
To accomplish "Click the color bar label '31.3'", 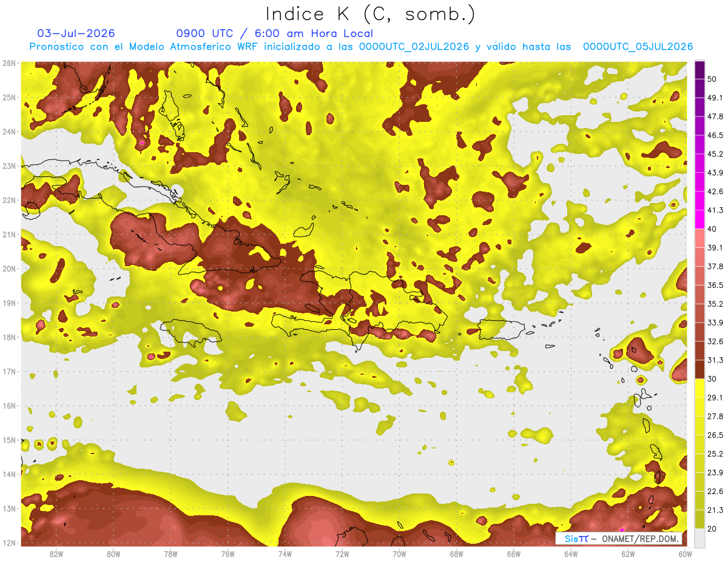I will pyautogui.click(x=715, y=360).
